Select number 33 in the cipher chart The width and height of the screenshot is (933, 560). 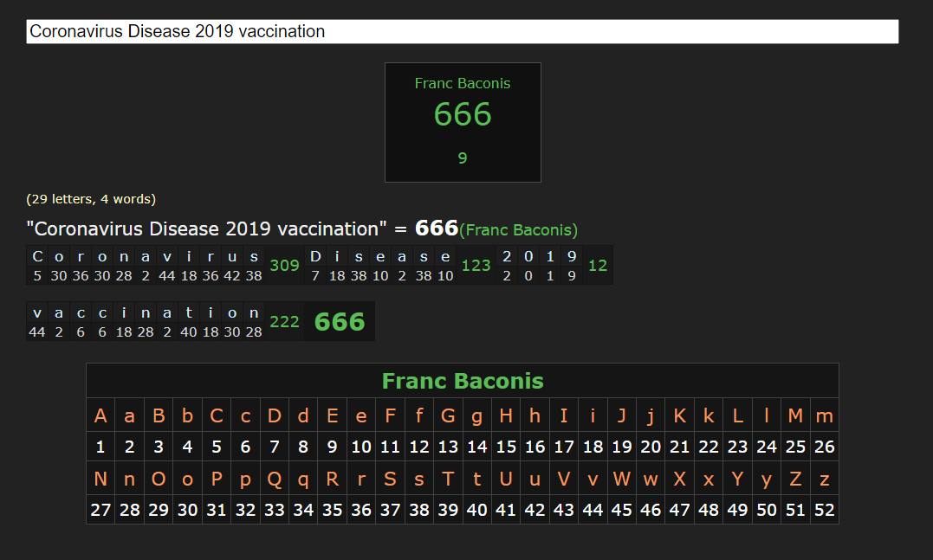[275, 510]
